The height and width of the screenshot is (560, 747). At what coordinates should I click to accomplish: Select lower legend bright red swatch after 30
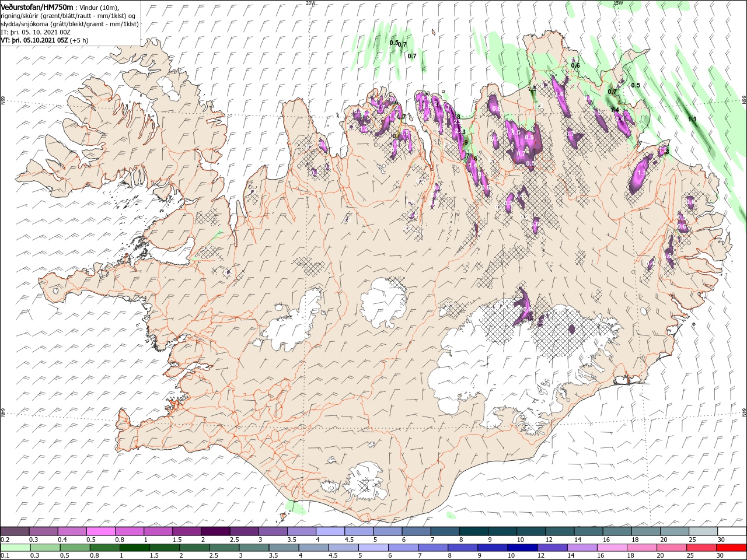pos(732,548)
